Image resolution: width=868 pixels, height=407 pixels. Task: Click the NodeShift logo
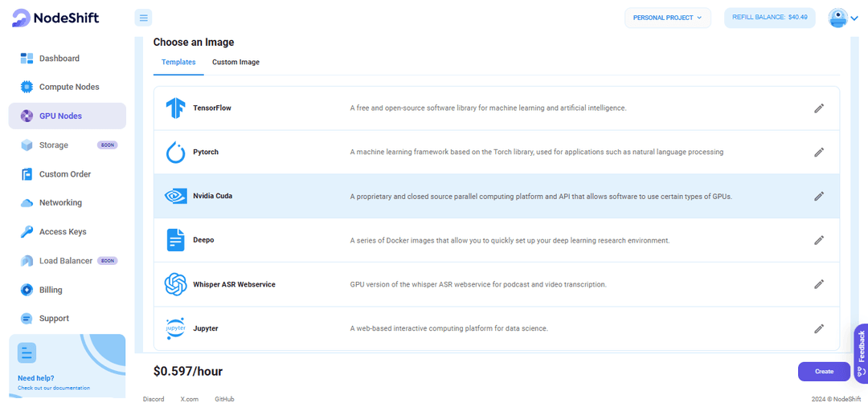(55, 18)
